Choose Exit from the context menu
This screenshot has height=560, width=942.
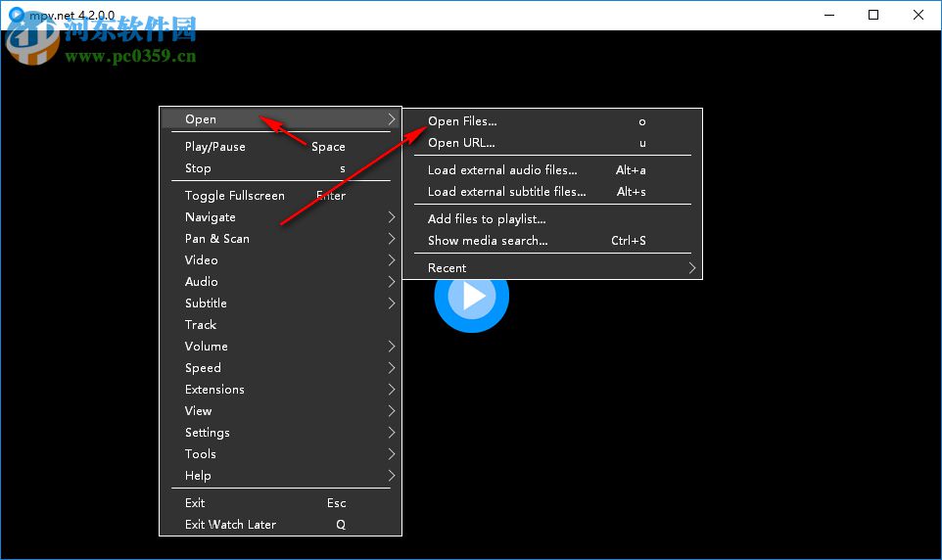point(281,503)
